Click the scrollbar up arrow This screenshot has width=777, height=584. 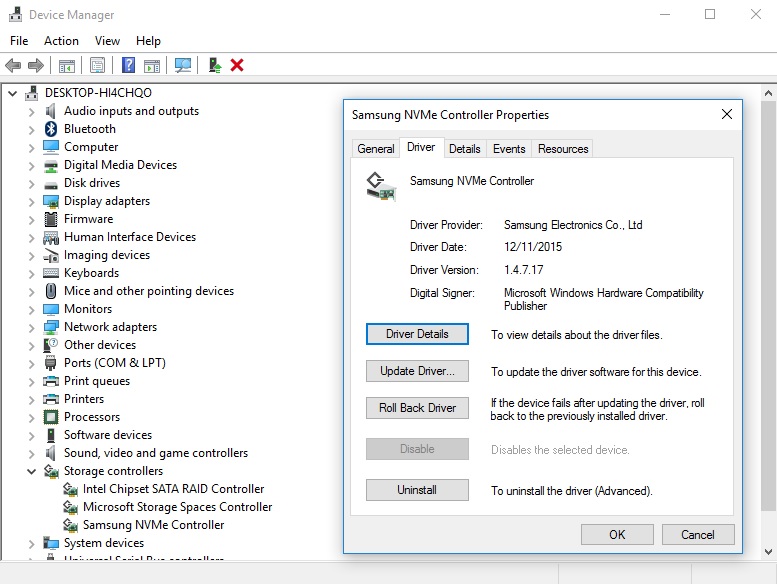[768, 93]
